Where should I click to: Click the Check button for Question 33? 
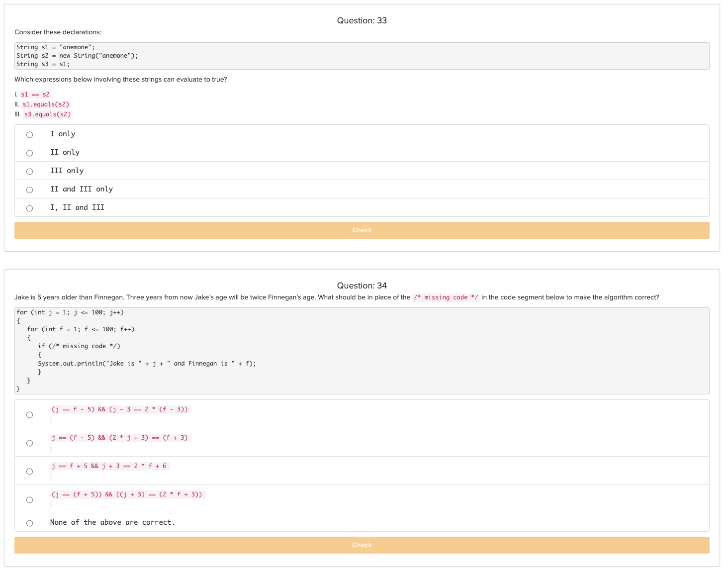(362, 230)
